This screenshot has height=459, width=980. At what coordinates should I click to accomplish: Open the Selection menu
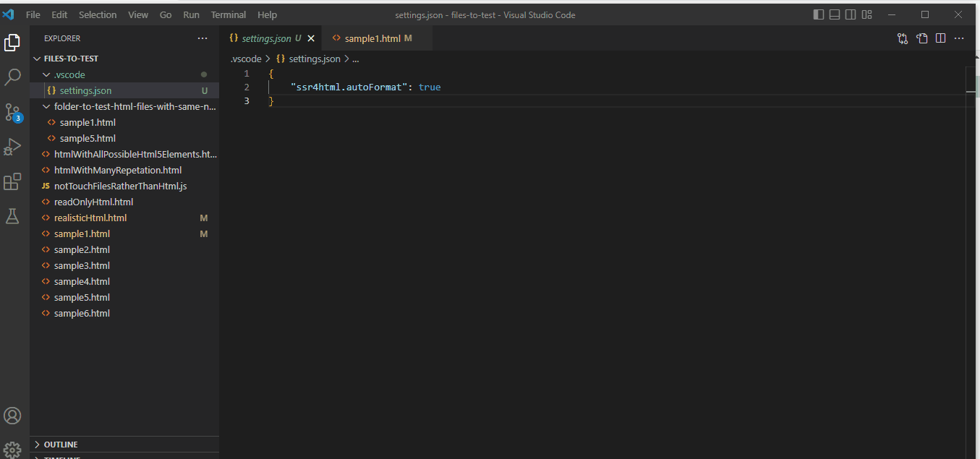click(98, 14)
